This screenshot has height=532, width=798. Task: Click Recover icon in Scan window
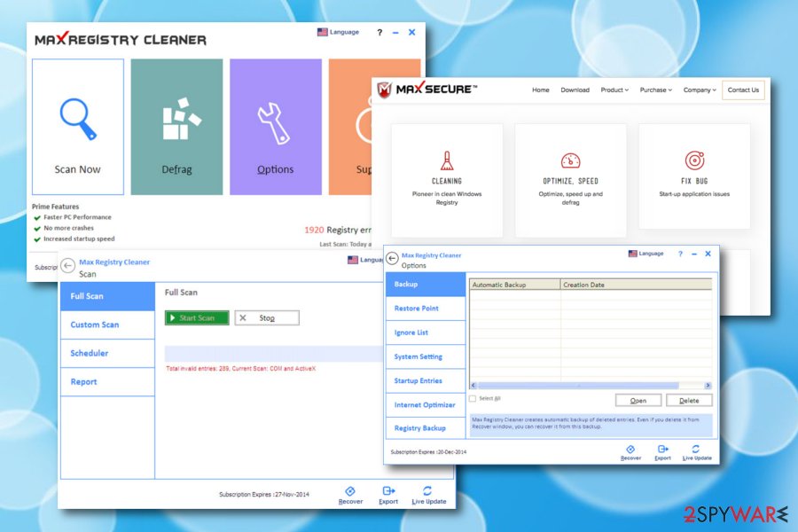[350, 495]
